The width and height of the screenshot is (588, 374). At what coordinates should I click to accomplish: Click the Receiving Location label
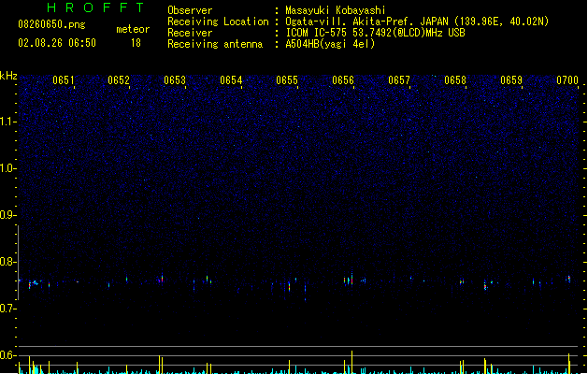[x=218, y=22]
